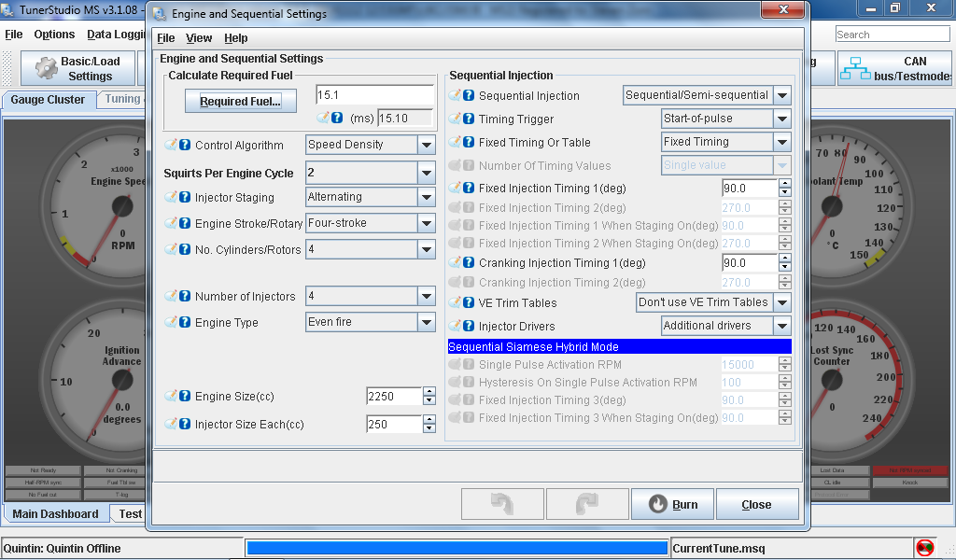Viewport: 956px width, 560px height.
Task: Click pencil note icon beside Engine Size(cc)
Action: coord(171,396)
